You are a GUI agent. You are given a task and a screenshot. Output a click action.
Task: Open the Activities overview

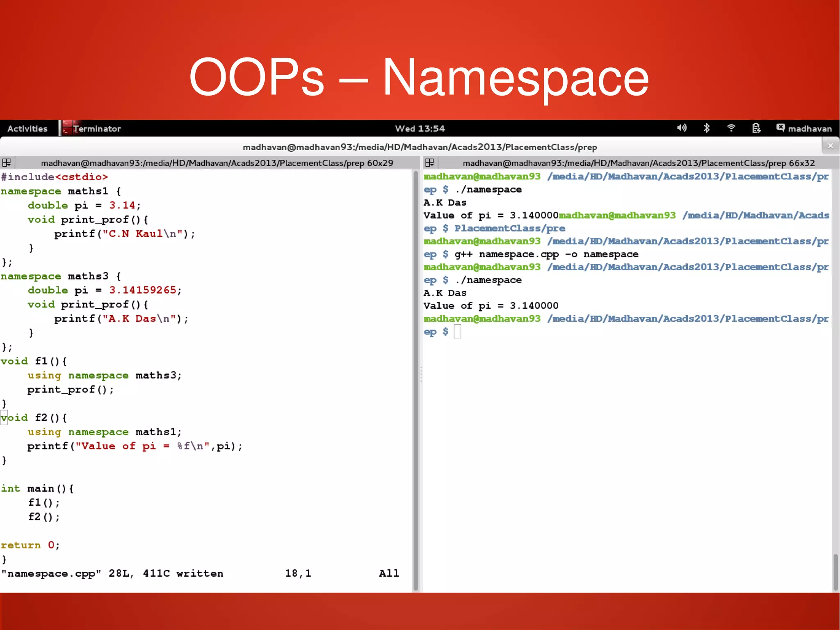(27, 128)
